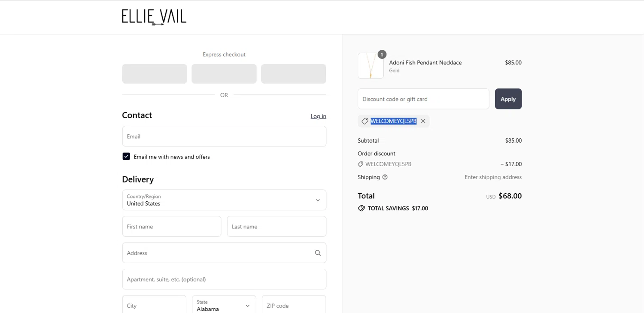This screenshot has height=313, width=644.
Task: Click the Adoni Fish Pendant Necklace product name
Action: coord(425,63)
